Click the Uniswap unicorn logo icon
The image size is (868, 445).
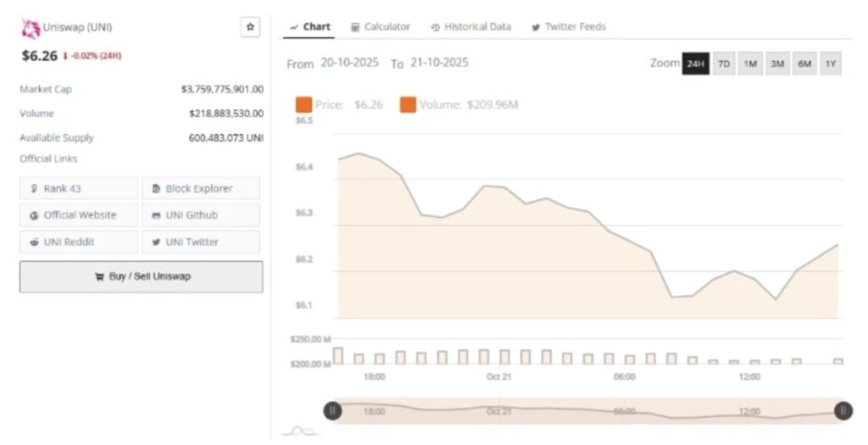(x=31, y=28)
